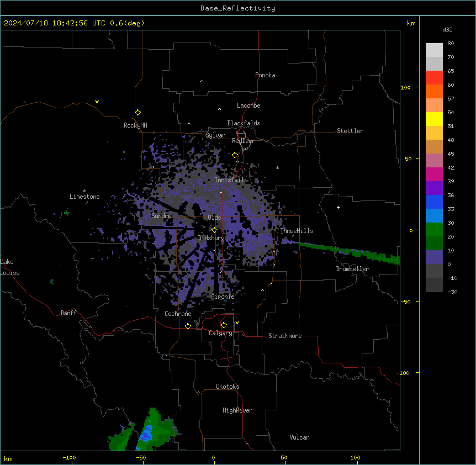
Task: Select the Lacombe city label
Action: click(248, 105)
